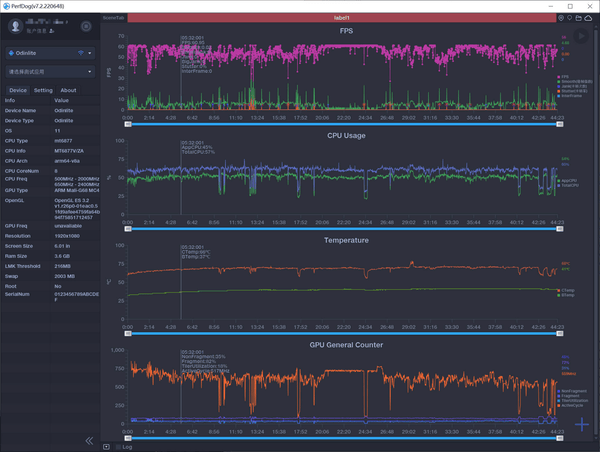Click the blue plus add-chart button
This screenshot has height=452, width=600.
click(583, 424)
